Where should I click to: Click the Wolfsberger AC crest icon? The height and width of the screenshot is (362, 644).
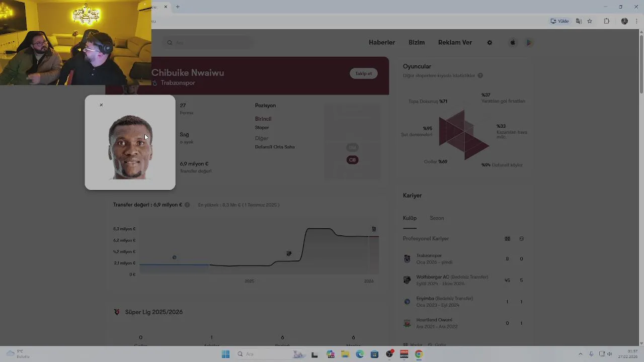pos(407,280)
